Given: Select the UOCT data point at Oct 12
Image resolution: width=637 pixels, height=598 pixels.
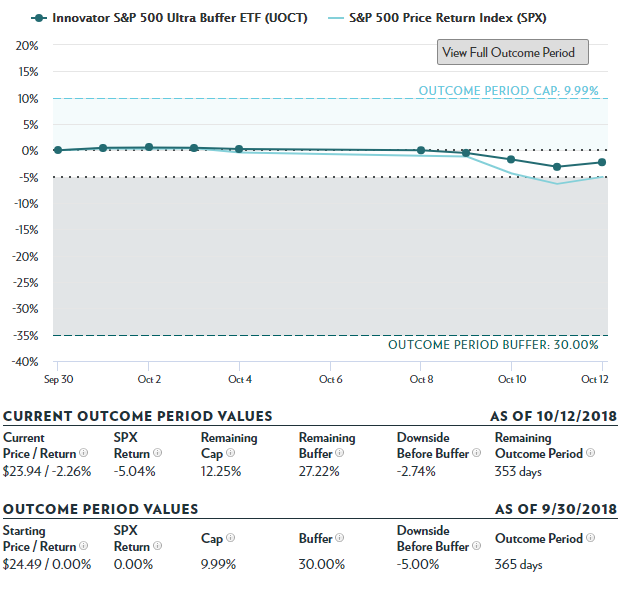Looking at the screenshot, I should (x=602, y=162).
